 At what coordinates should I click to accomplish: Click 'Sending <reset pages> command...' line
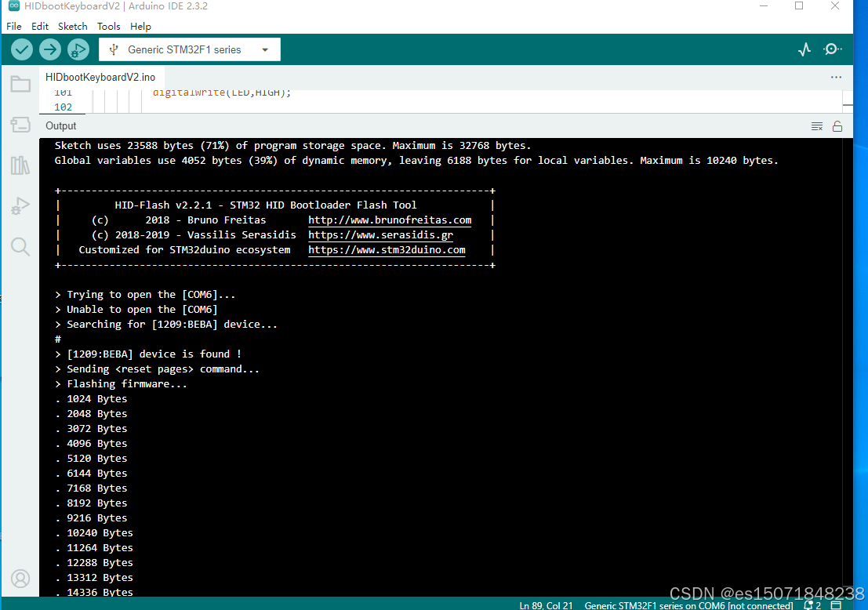[158, 369]
